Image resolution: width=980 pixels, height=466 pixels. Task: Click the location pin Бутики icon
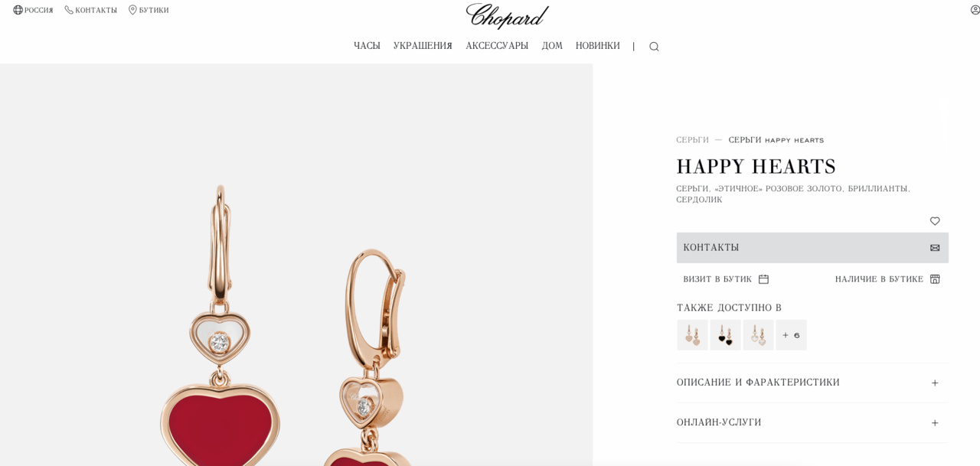[132, 10]
